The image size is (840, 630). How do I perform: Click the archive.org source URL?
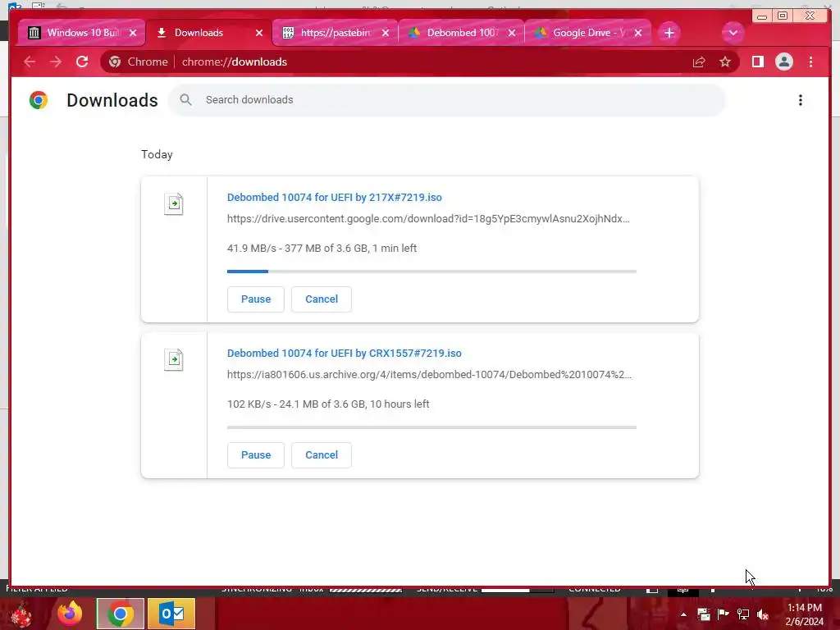pos(429,374)
